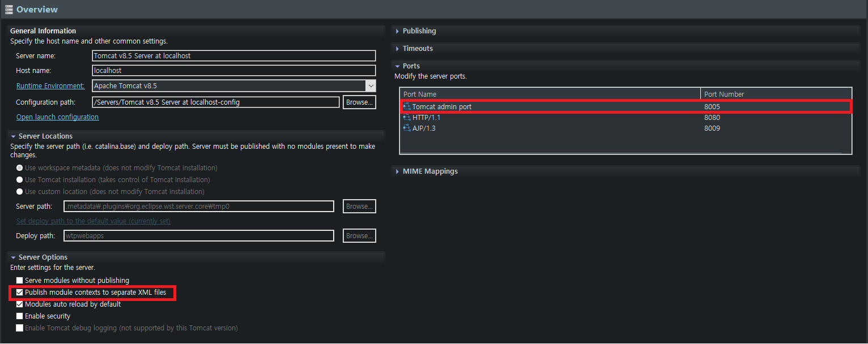Image resolution: width=868 pixels, height=344 pixels.
Task: Toggle Enable Tomcat debug logging checkbox
Action: click(20, 328)
